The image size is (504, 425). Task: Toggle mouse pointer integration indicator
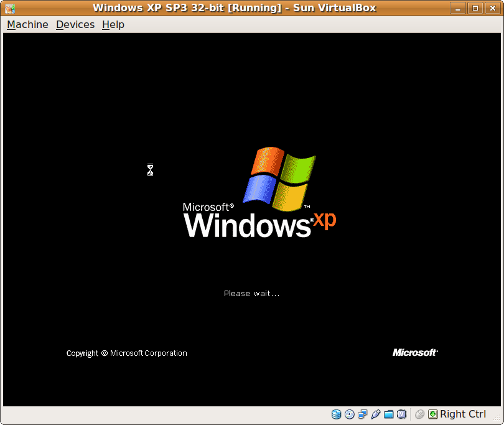click(419, 414)
